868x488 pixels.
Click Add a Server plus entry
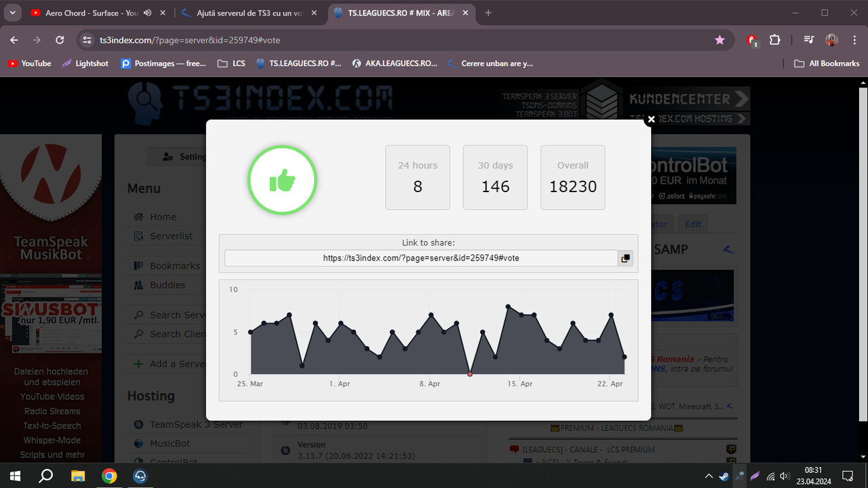[170, 363]
